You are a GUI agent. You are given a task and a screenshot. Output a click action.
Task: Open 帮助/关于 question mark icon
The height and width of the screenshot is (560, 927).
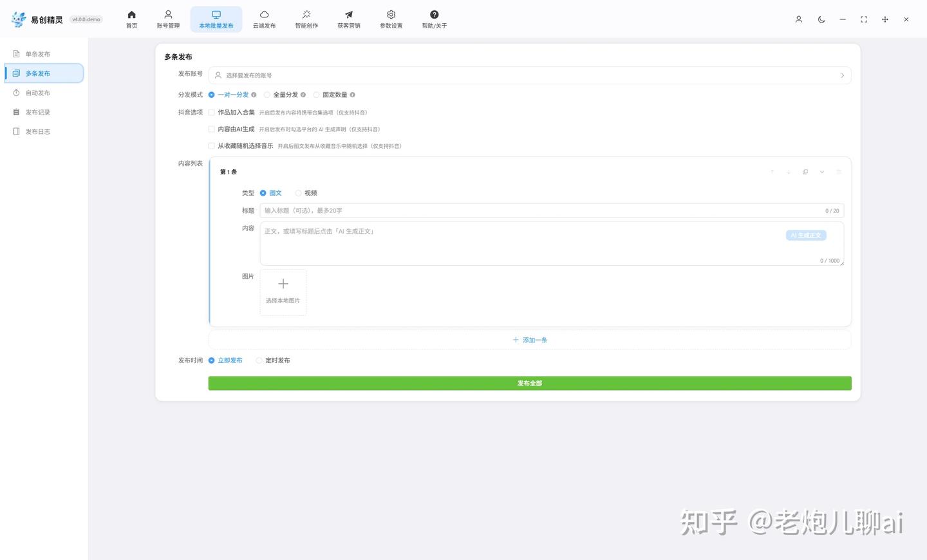point(435,15)
